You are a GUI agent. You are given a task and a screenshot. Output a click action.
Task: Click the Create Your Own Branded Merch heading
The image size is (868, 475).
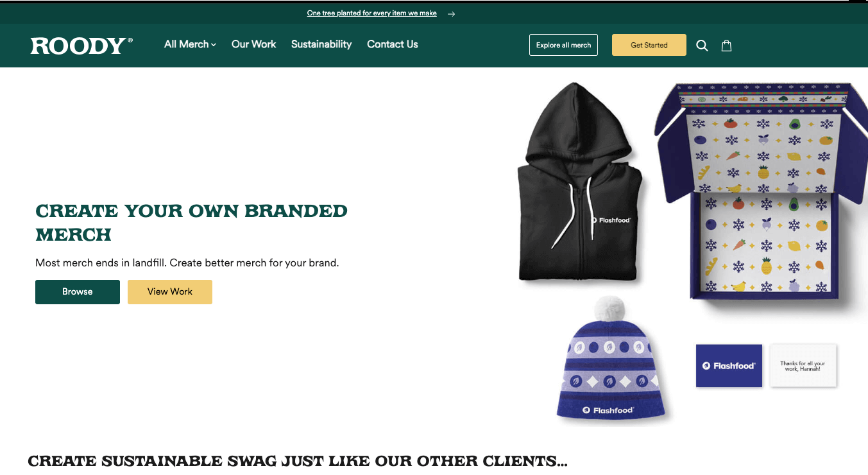click(191, 223)
